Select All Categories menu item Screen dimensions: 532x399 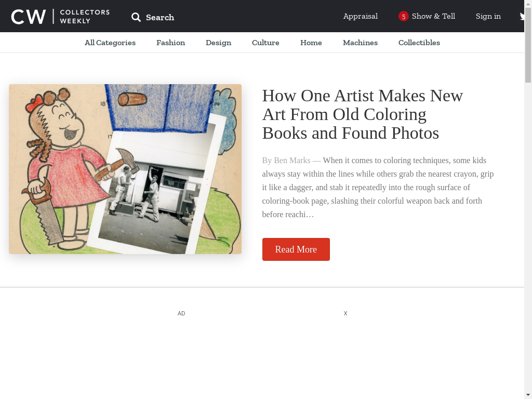pyautogui.click(x=110, y=43)
